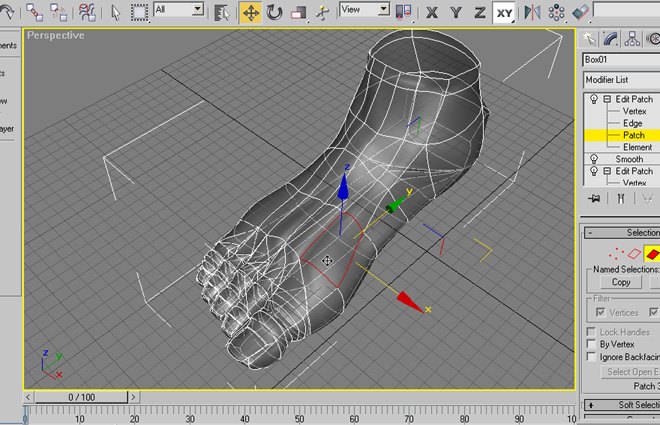
Task: Toggle the Lock Handles checkbox
Action: pyautogui.click(x=591, y=331)
